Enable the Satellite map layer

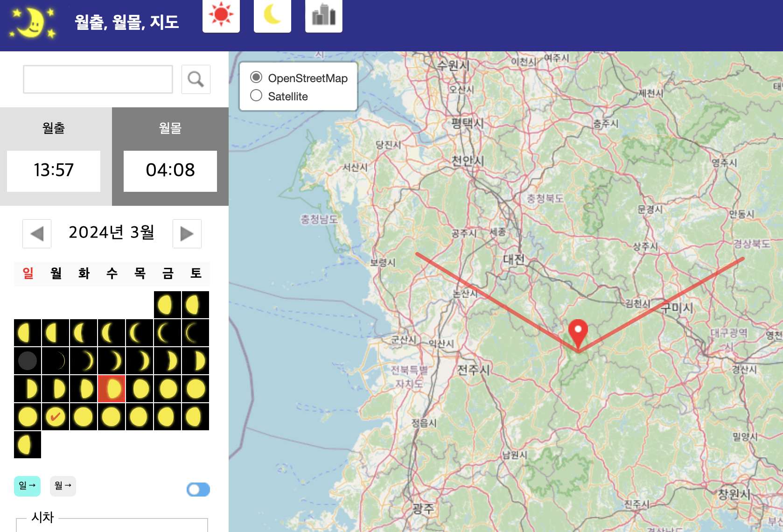pos(256,95)
